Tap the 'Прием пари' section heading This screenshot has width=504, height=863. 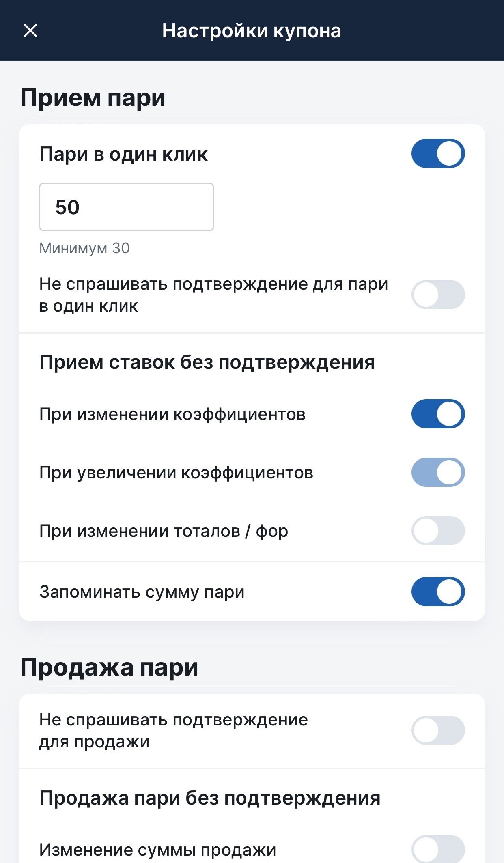(x=93, y=98)
